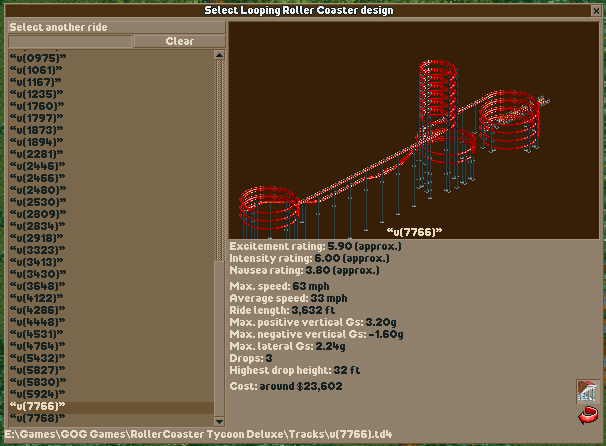Select design "u(4448)"

click(111, 322)
